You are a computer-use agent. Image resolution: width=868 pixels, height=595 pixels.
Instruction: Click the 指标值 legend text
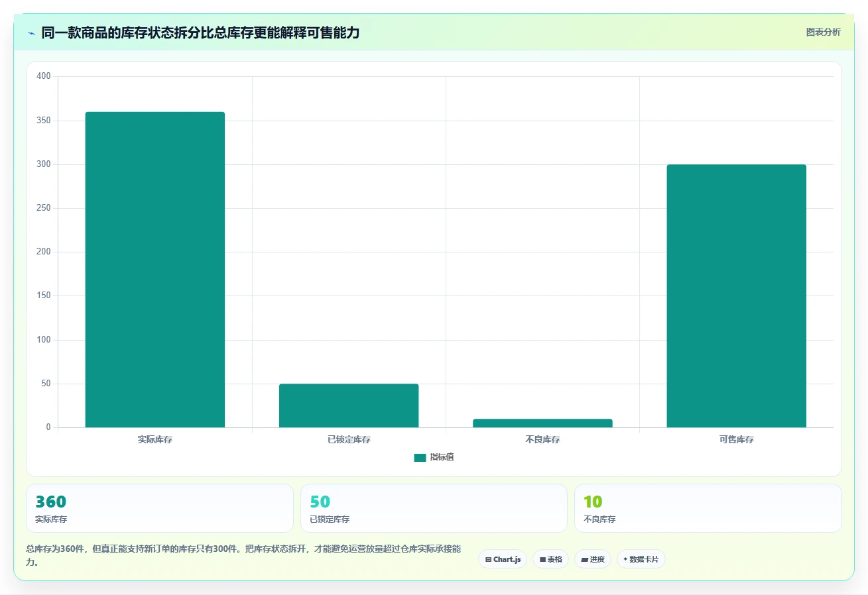[442, 457]
